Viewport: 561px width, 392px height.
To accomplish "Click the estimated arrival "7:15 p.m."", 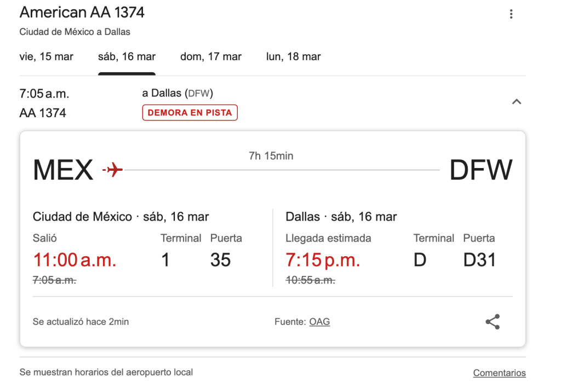I will point(322,260).
